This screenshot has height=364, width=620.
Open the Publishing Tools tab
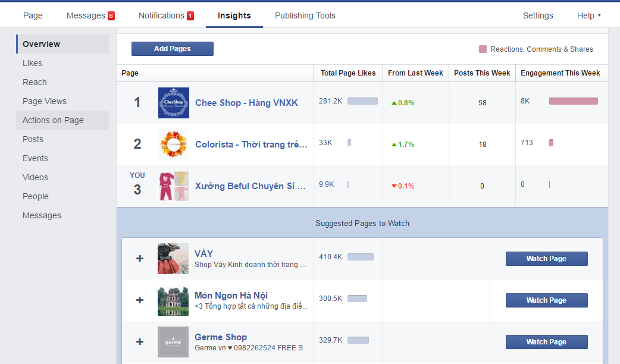305,15
